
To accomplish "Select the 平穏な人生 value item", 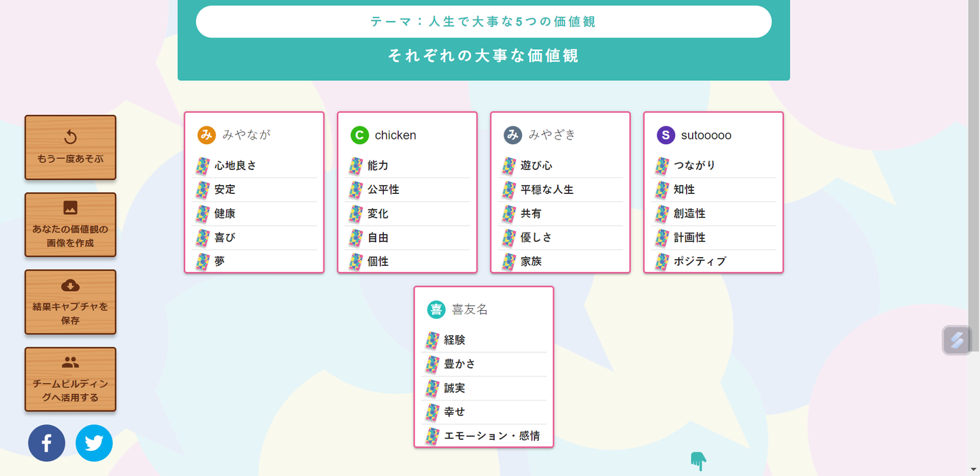I will (x=547, y=190).
